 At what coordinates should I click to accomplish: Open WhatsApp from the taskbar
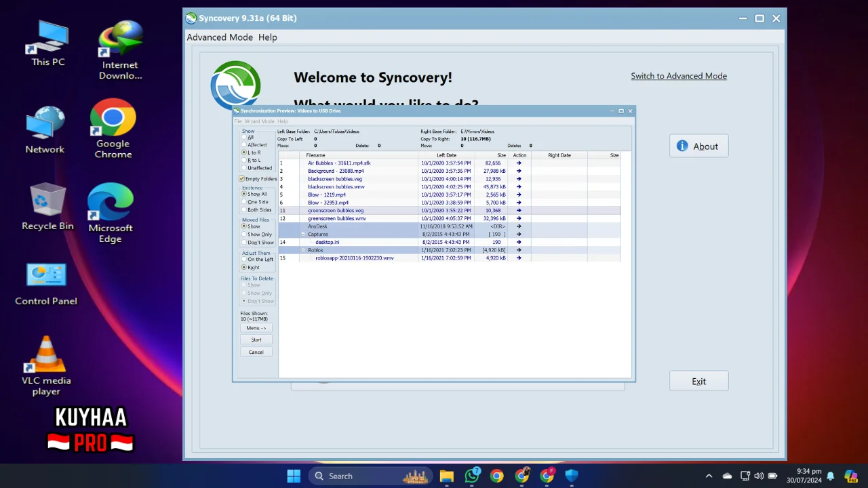[472, 476]
